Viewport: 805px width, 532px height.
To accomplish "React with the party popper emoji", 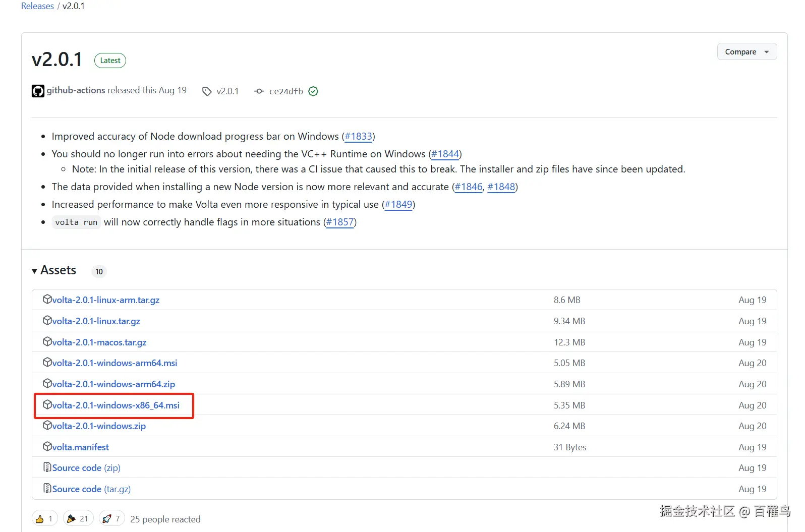I will tap(78, 518).
